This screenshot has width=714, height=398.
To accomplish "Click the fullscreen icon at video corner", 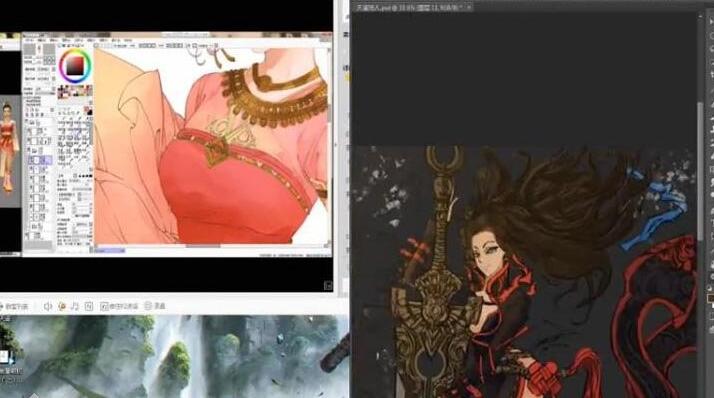I will 328,286.
